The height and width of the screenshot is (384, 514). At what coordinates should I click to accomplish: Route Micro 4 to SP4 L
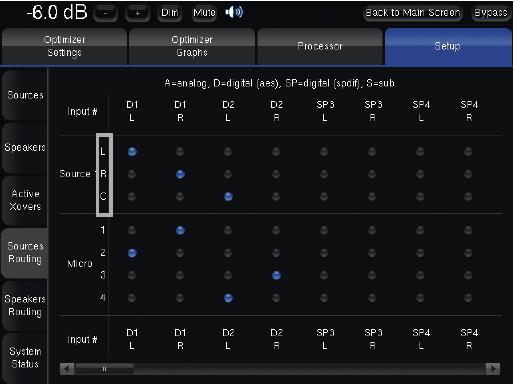click(x=420, y=298)
